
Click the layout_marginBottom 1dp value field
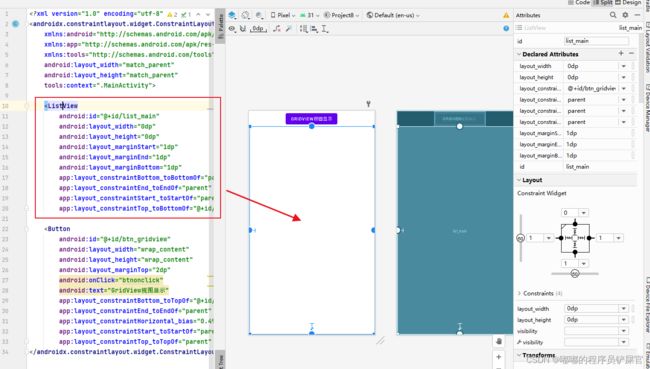(597, 155)
